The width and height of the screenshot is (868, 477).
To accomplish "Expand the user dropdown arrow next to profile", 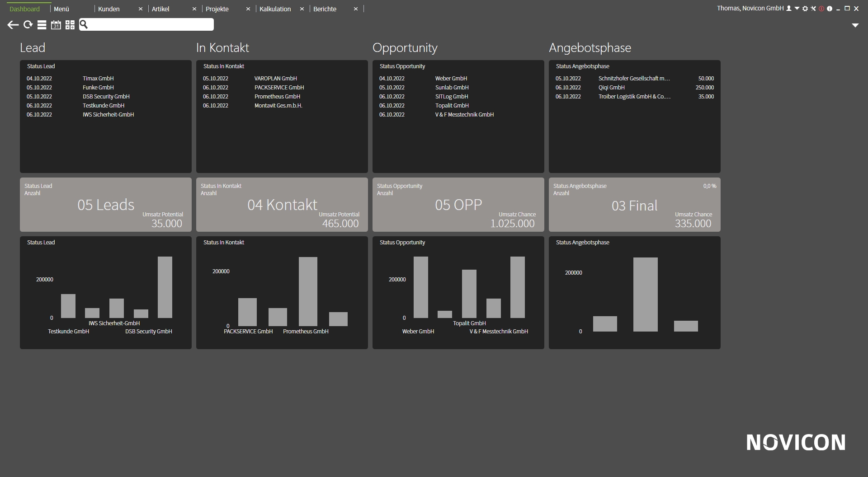I will (797, 9).
